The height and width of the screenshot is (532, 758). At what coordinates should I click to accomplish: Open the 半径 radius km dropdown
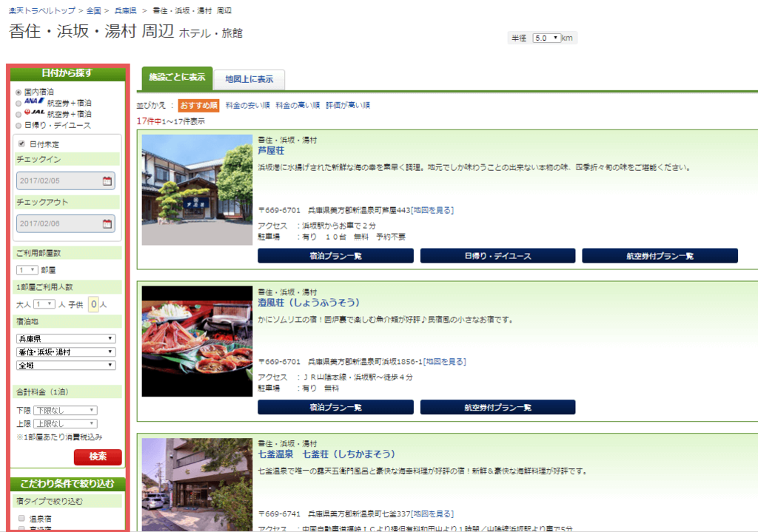point(547,38)
